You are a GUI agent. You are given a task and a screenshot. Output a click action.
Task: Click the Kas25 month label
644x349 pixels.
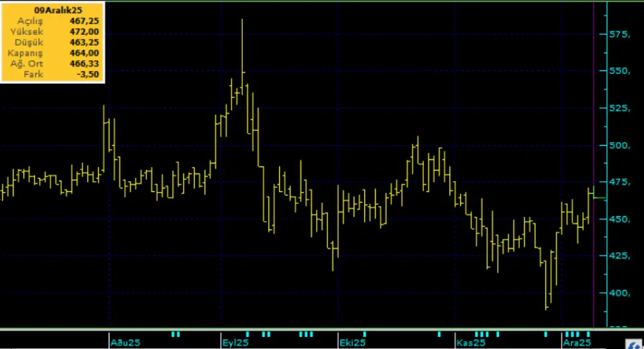point(470,343)
